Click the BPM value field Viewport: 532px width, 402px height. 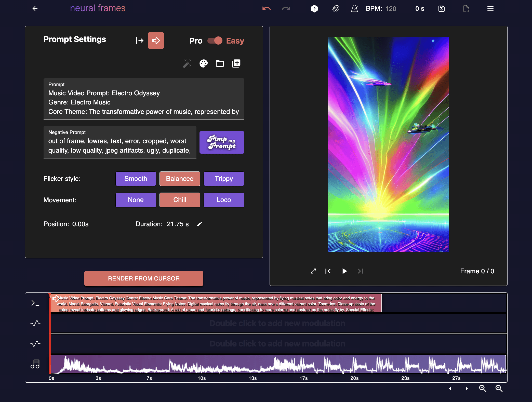[394, 9]
